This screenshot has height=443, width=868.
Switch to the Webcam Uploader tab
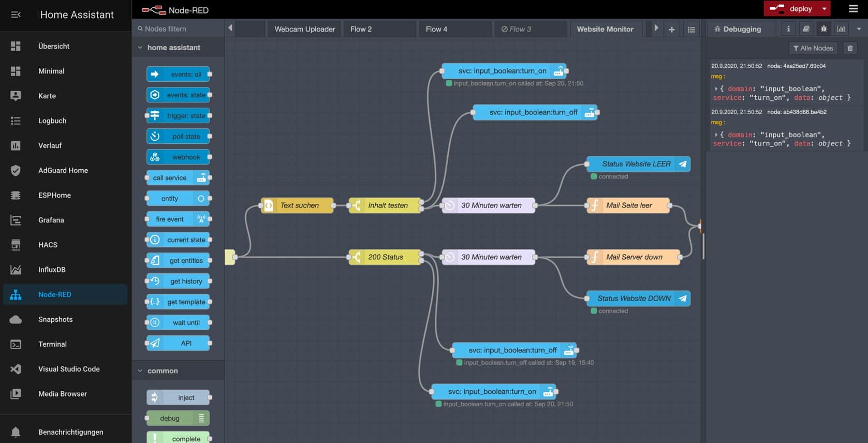pos(304,29)
